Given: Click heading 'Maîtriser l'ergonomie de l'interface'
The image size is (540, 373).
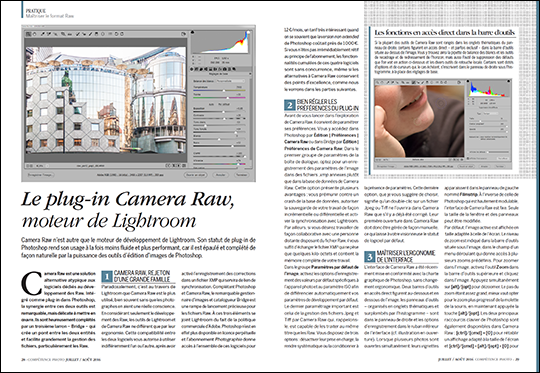Looking at the screenshot, I should click(x=406, y=257).
